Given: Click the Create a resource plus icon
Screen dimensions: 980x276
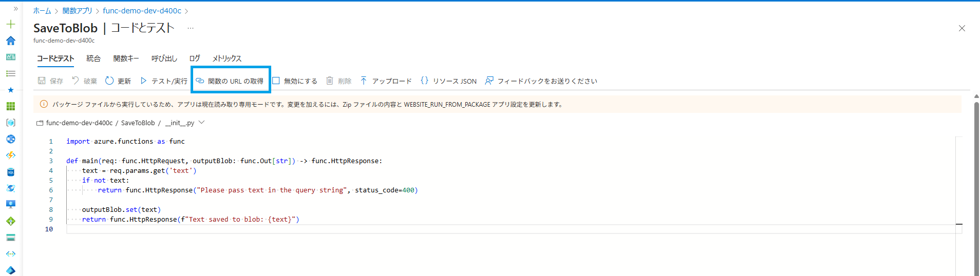Looking at the screenshot, I should pos(11,24).
